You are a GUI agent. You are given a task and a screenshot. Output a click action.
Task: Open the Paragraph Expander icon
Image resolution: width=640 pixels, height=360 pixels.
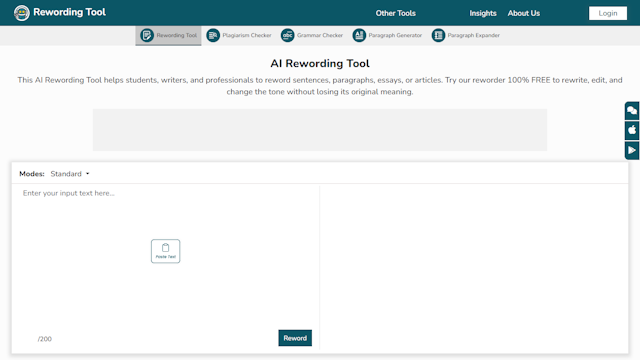tap(438, 36)
